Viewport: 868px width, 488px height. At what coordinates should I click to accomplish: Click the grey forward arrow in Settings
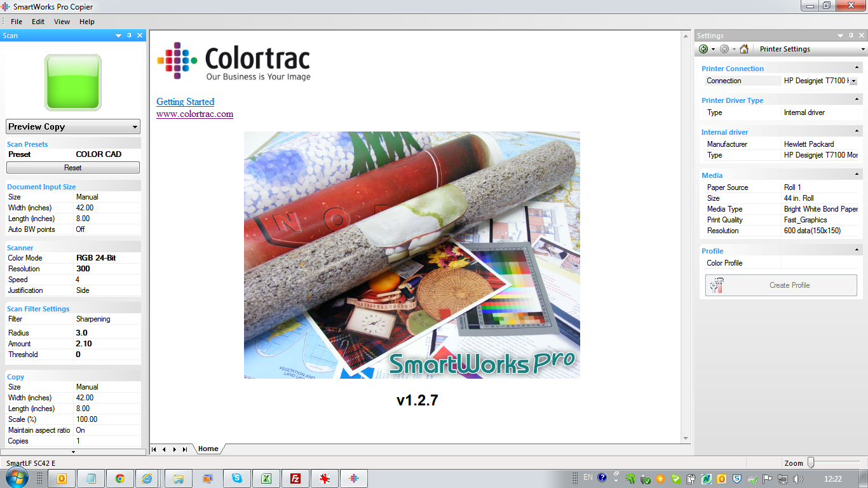[724, 49]
